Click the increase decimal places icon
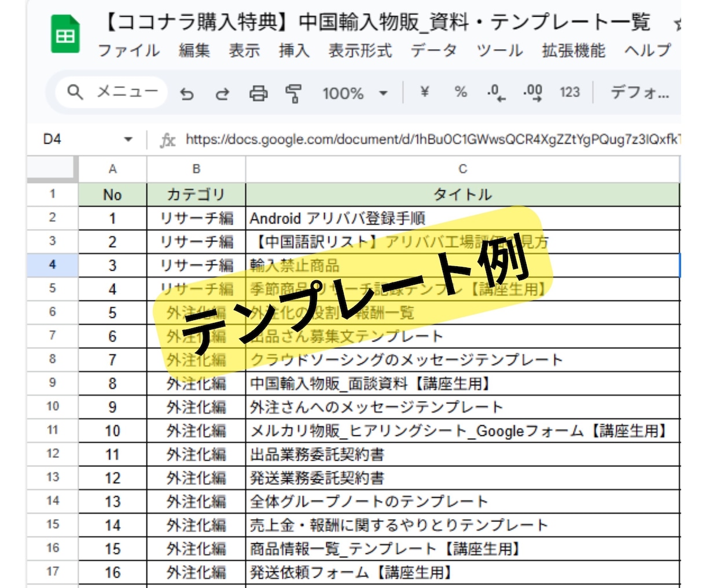 point(532,93)
